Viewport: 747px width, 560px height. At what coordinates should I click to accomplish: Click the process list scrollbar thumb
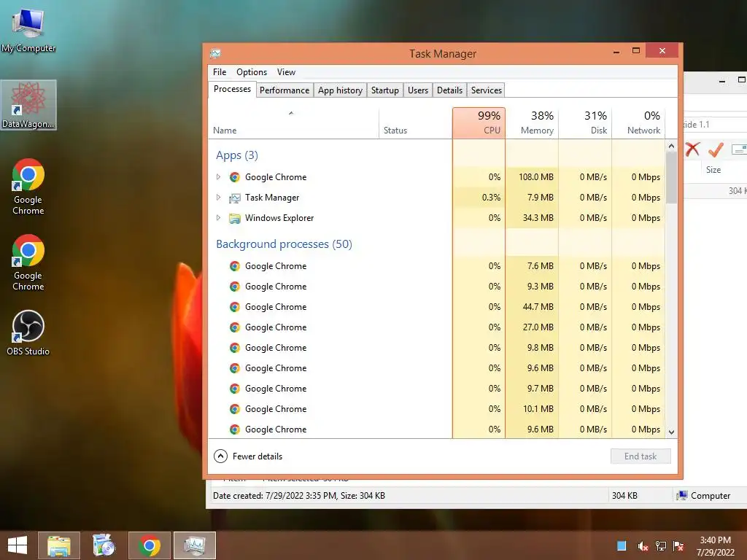pyautogui.click(x=671, y=178)
